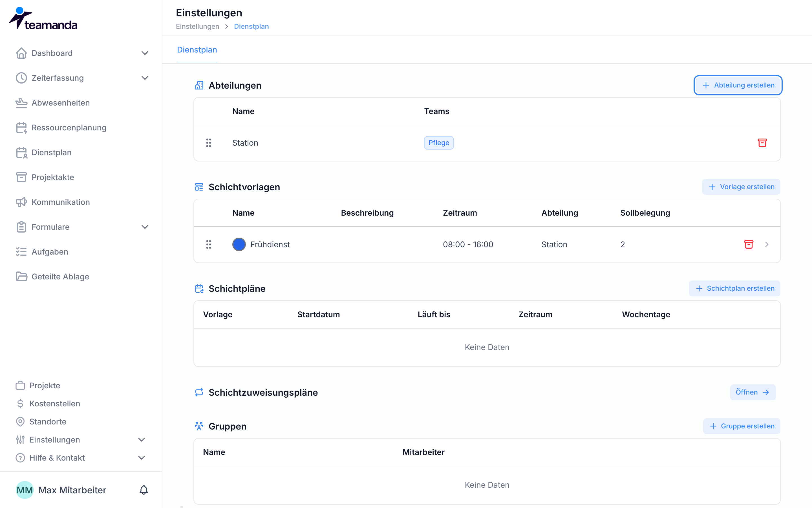The width and height of the screenshot is (812, 508).
Task: Open Abwesenheiten via the plane icon
Action: [x=21, y=103]
